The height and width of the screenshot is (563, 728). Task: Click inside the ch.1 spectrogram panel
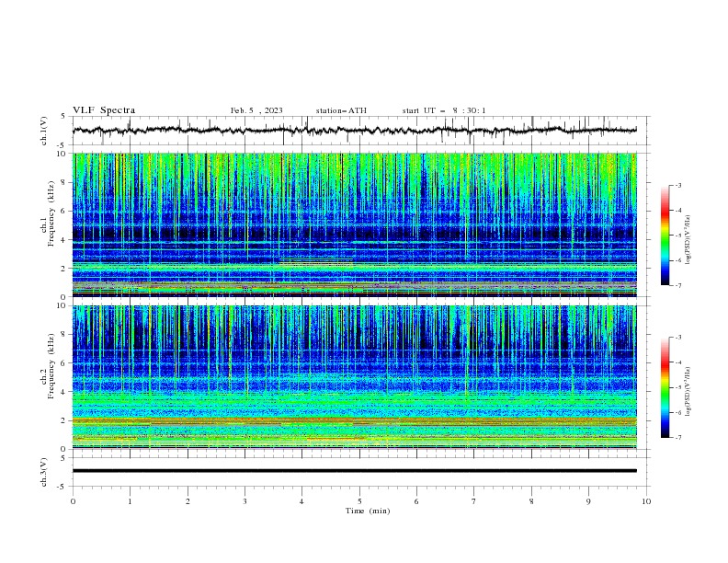click(354, 224)
